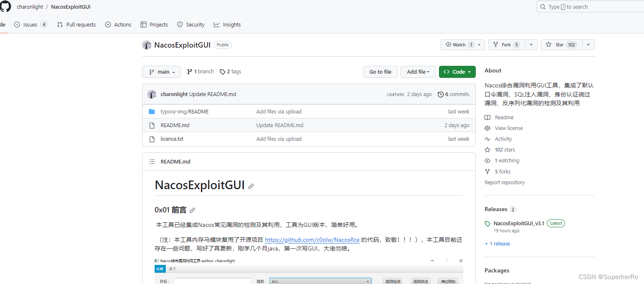Open commit hash cbdfa55

coord(395,94)
